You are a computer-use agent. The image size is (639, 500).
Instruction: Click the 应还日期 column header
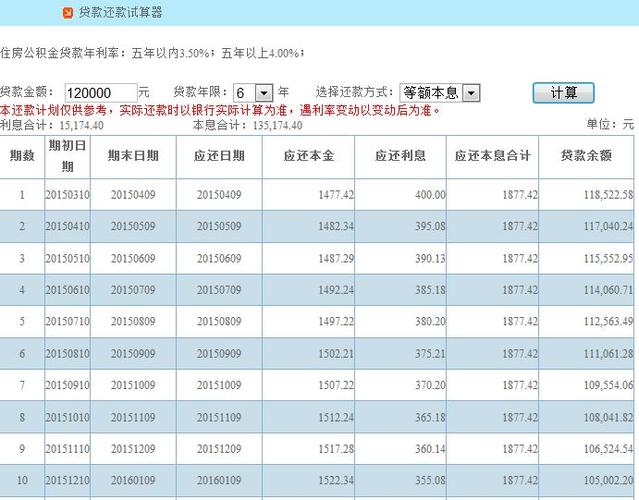point(219,156)
